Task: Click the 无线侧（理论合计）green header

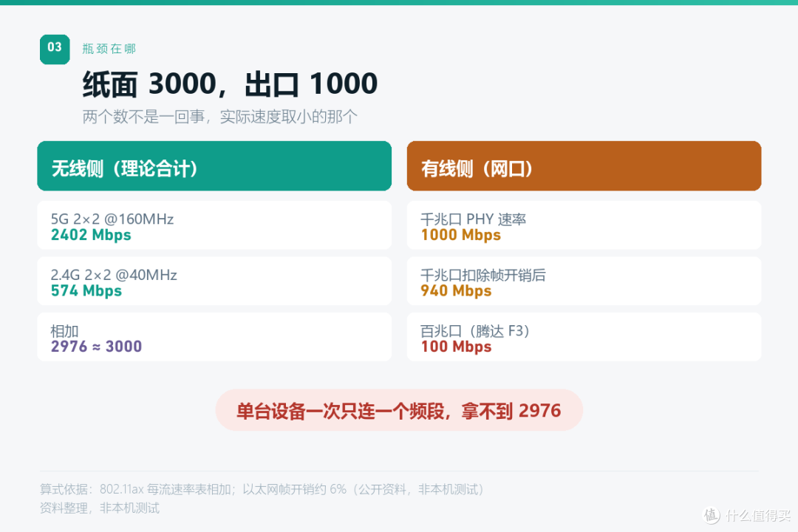Action: click(214, 166)
